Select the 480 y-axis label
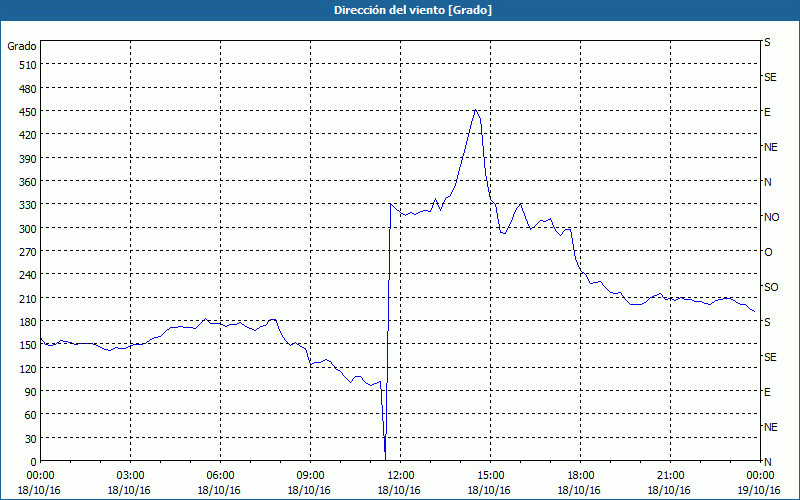Screen dimensions: 800x500 28,88
